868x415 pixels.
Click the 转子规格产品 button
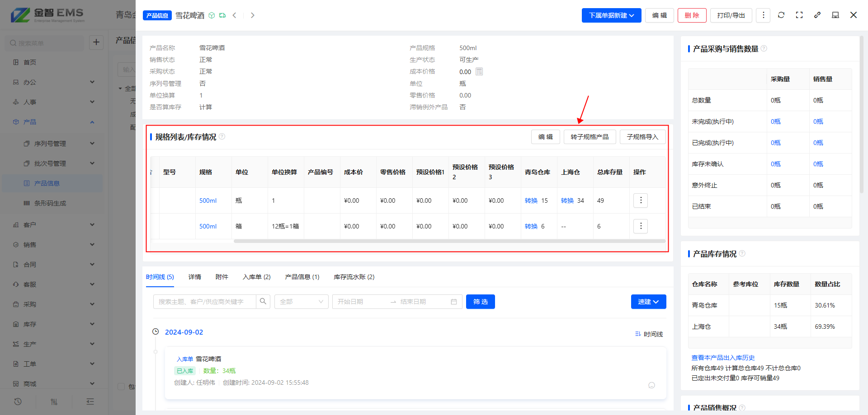590,137
